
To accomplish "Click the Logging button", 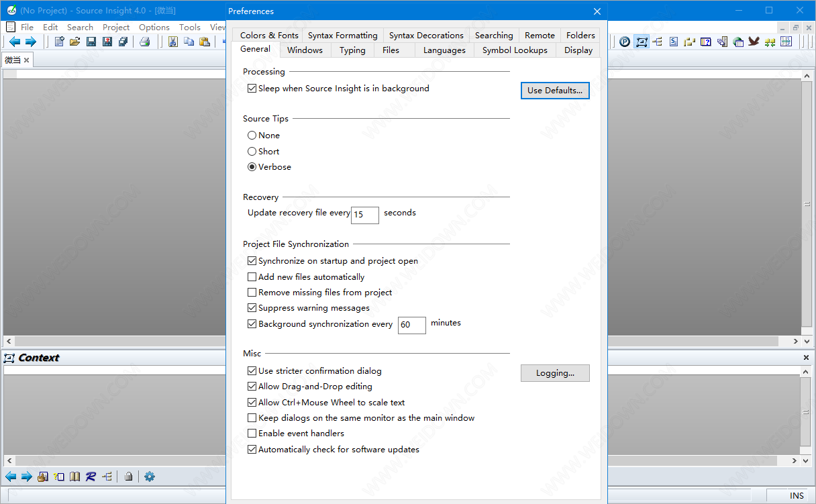I will coord(555,373).
